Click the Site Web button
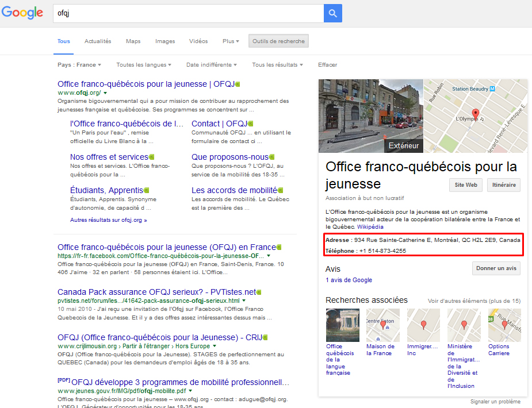The image size is (532, 408). click(x=466, y=185)
